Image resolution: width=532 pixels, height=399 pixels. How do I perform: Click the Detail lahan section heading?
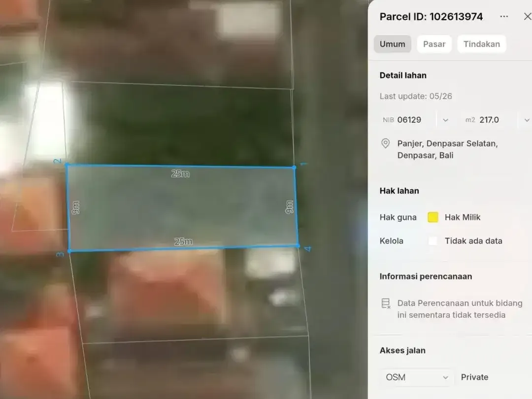coord(403,75)
